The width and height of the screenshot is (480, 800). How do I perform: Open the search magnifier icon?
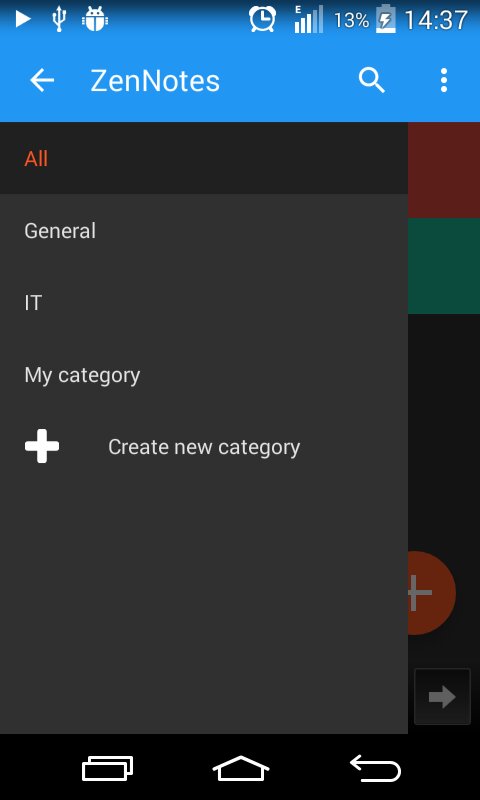coord(371,81)
